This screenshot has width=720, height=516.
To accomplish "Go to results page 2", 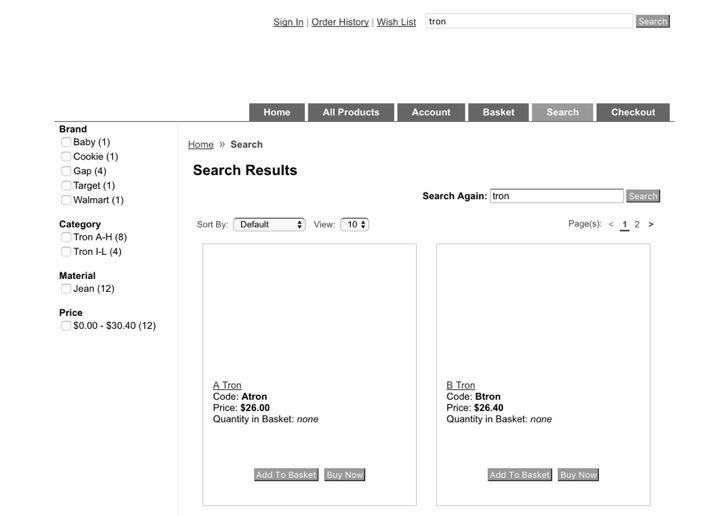I will pos(637,224).
